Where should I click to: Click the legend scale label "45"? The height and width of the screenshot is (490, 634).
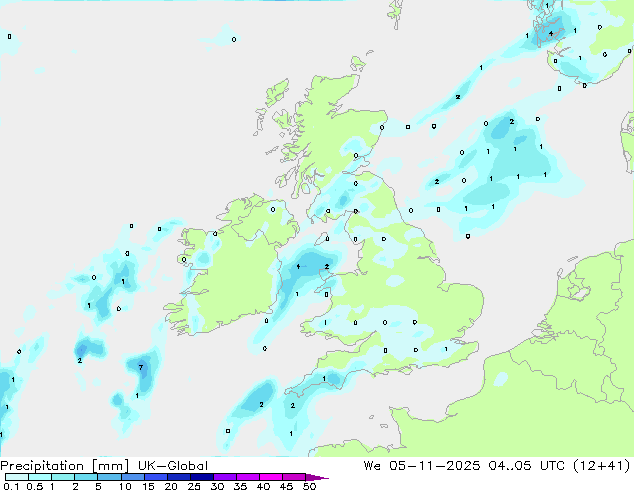(286, 486)
